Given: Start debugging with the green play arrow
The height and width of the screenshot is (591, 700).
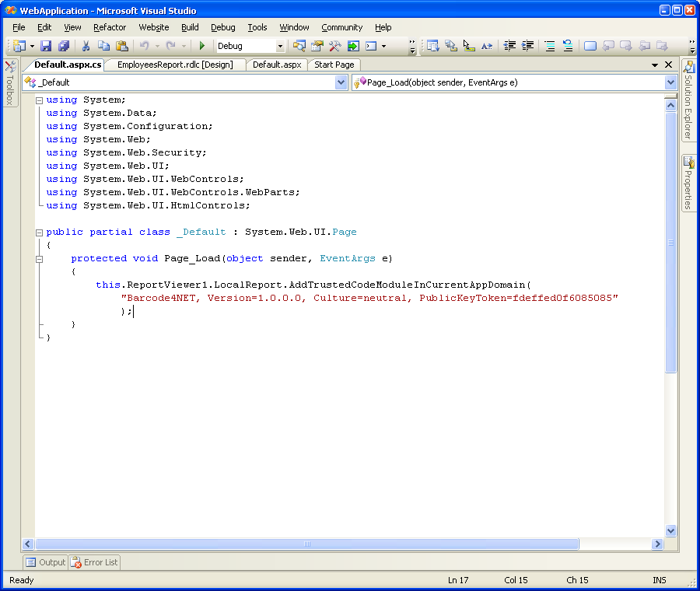Looking at the screenshot, I should tap(202, 47).
